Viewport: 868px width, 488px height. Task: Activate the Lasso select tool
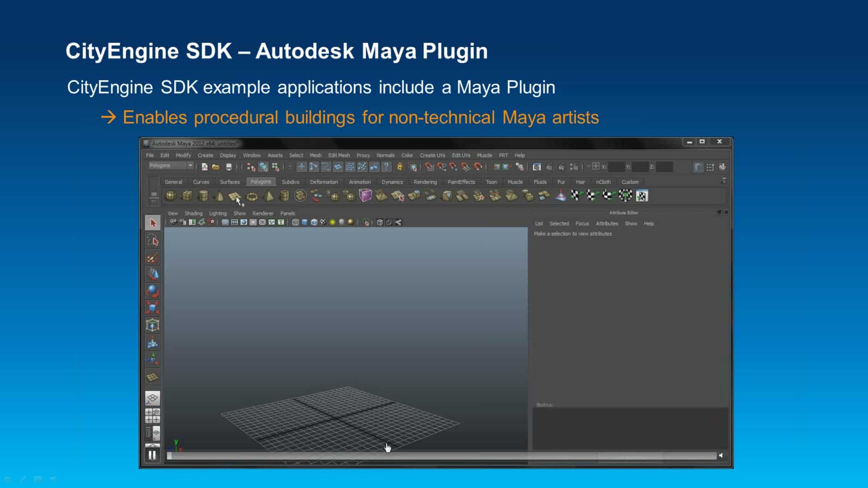pos(152,240)
